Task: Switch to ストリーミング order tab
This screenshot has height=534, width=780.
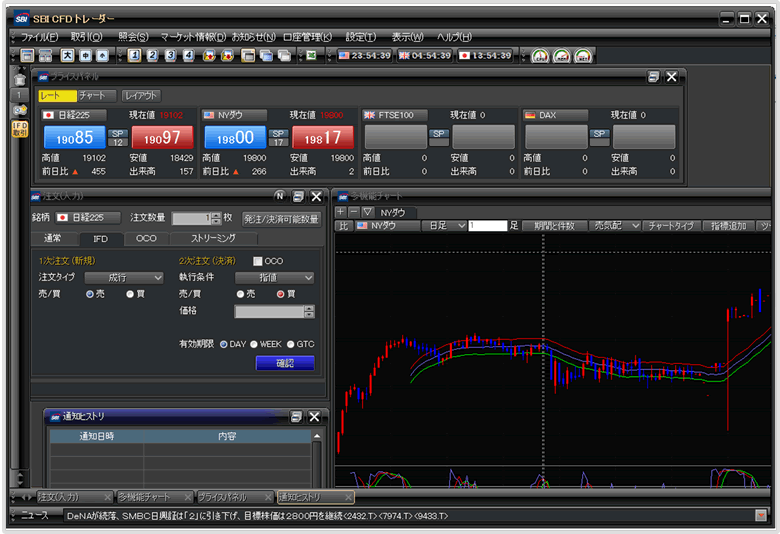Action: (213, 238)
